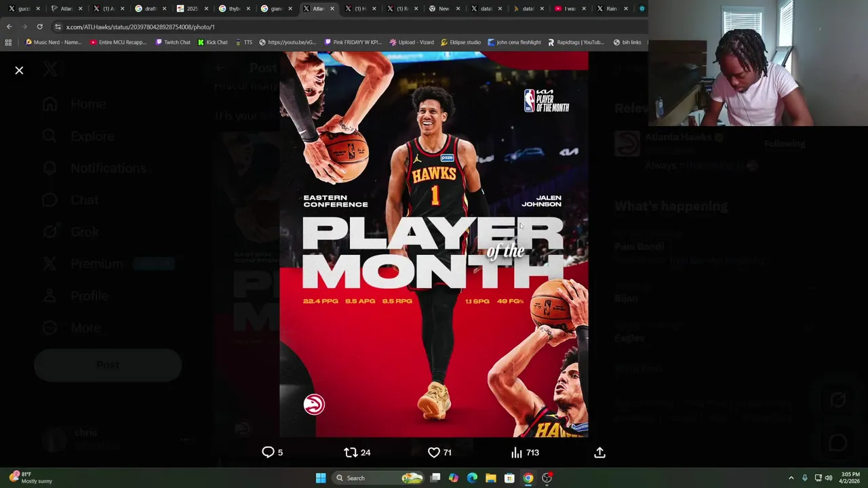
Task: Go back with the browser back arrow
Action: (x=9, y=26)
